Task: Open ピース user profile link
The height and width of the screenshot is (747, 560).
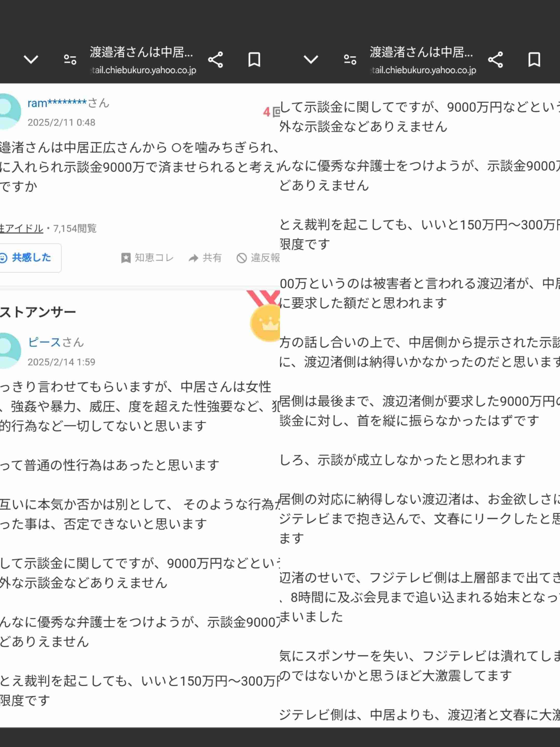Action: (x=44, y=342)
